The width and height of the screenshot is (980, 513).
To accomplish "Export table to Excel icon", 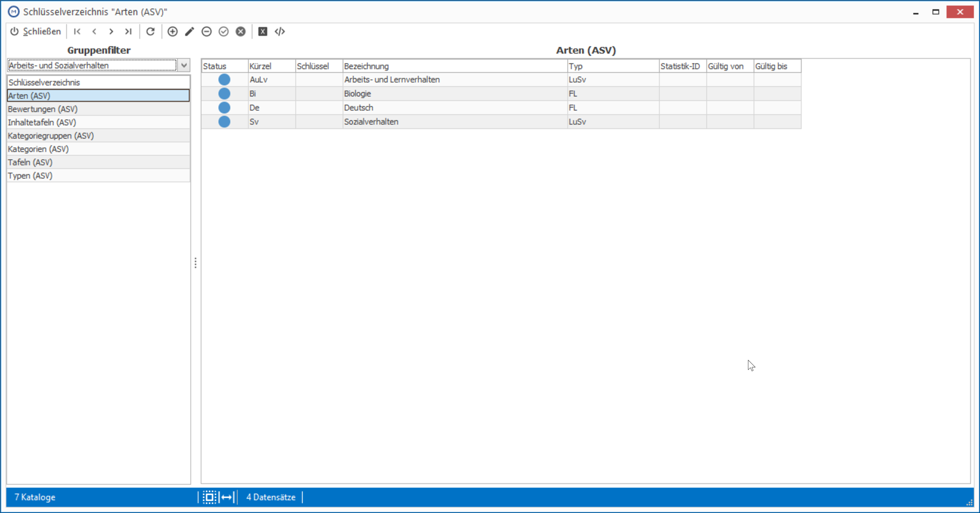I will (x=263, y=32).
